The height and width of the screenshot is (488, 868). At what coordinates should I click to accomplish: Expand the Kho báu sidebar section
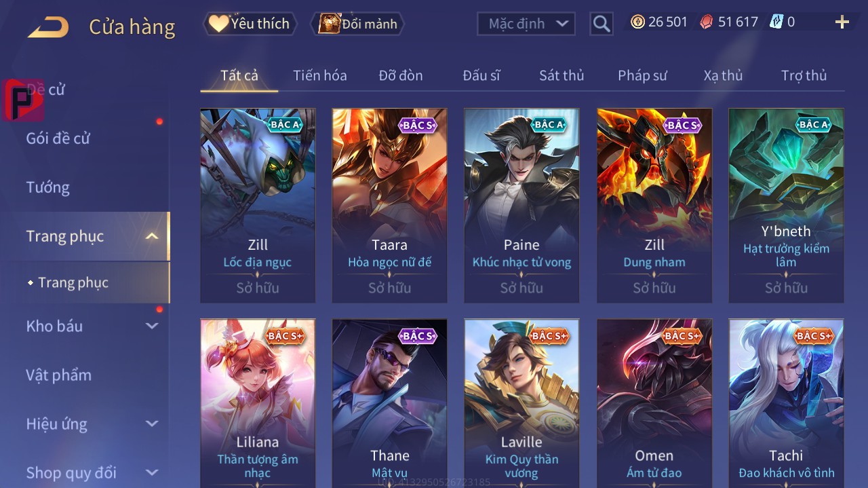pyautogui.click(x=152, y=326)
